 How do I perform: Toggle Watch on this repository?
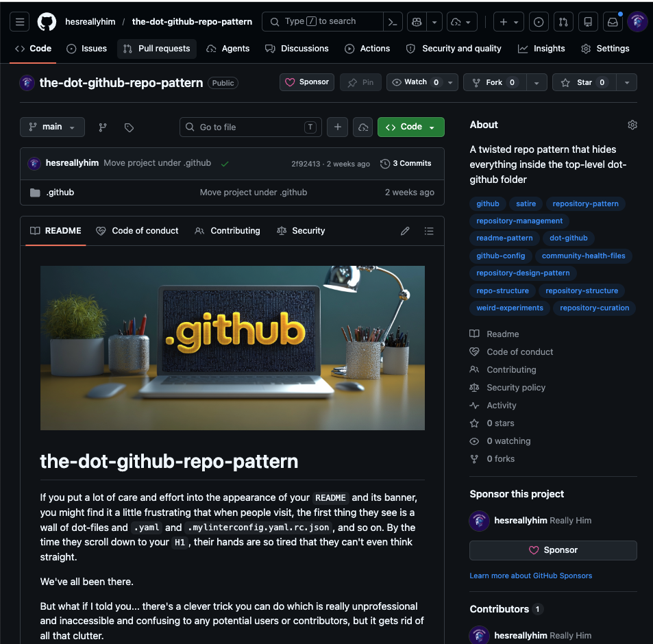point(416,82)
